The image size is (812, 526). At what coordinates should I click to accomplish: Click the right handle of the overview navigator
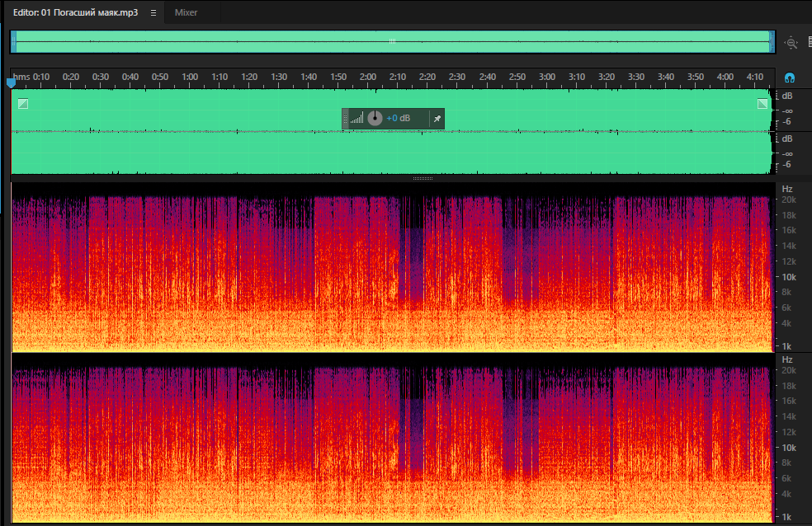(772, 41)
